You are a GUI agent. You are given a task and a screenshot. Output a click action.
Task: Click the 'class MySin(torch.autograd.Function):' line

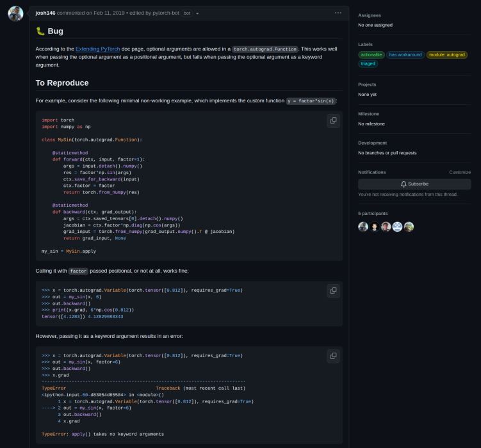coord(92,140)
